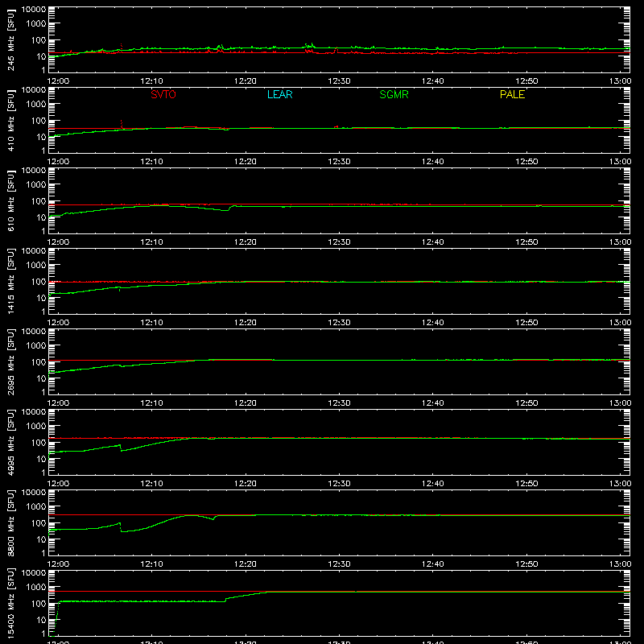Select the 4995 MHz [SFU] axis title
This screenshot has width=644, height=644.
click(10, 442)
